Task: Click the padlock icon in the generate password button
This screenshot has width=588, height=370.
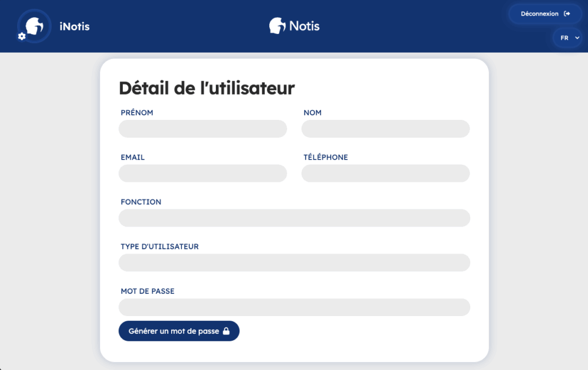Action: pos(226,331)
